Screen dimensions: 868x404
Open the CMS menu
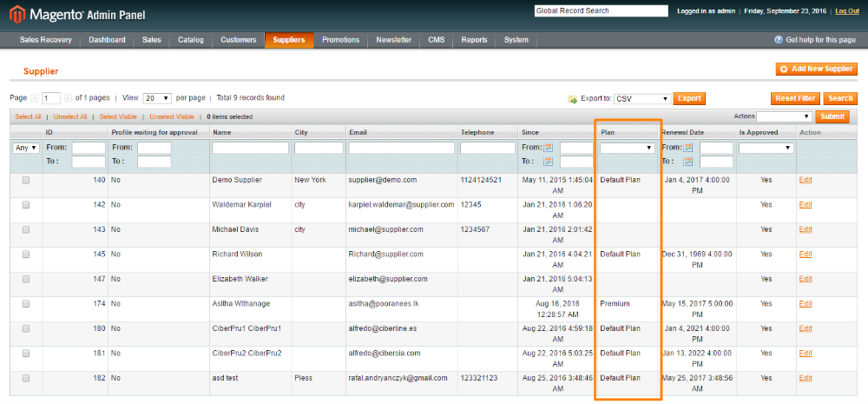click(437, 40)
